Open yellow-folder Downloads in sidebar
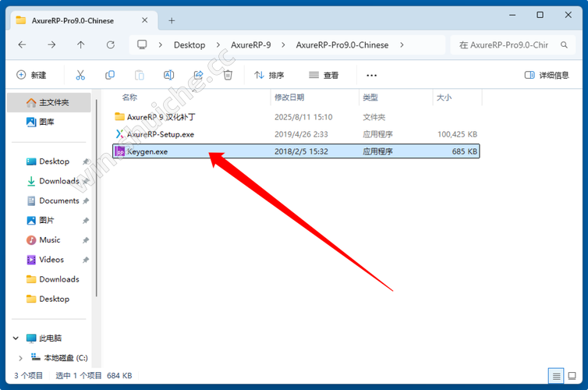 (58, 279)
